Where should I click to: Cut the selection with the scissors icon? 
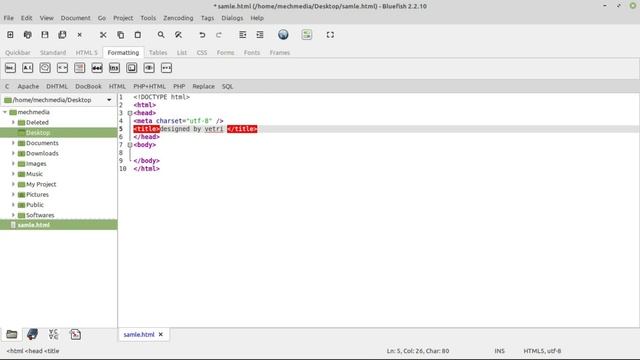tap(103, 35)
